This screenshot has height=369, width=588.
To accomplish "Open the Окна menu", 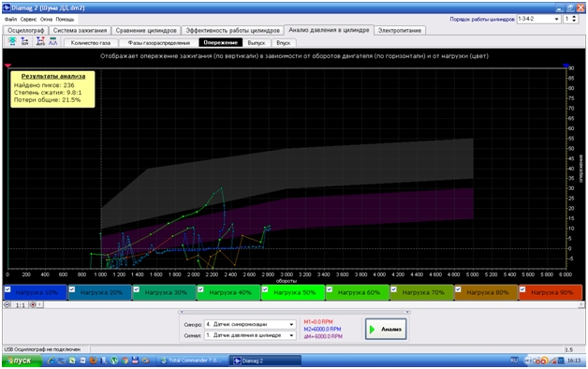I will [46, 19].
